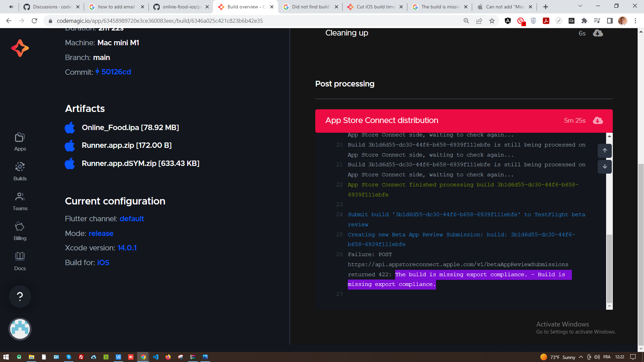Open Visual Studio Code from taskbar
Viewport: 644px width, 362px height.
click(156, 357)
